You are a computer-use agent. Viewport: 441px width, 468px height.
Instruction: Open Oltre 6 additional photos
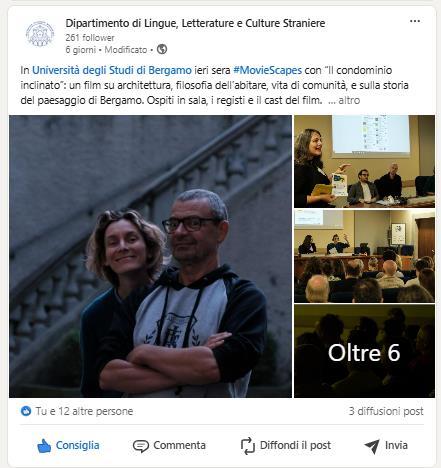tap(364, 351)
